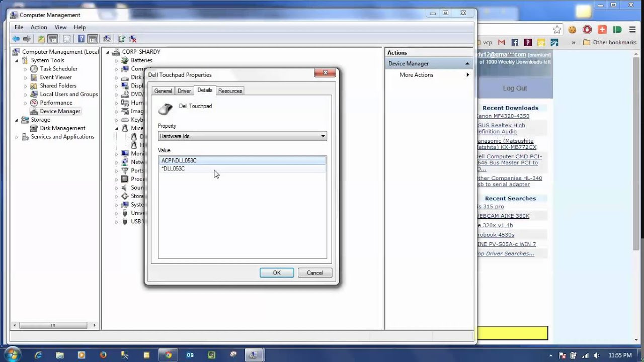This screenshot has width=644, height=362.
Task: Click Scan for hardware changes toolbar icon
Action: point(107,39)
